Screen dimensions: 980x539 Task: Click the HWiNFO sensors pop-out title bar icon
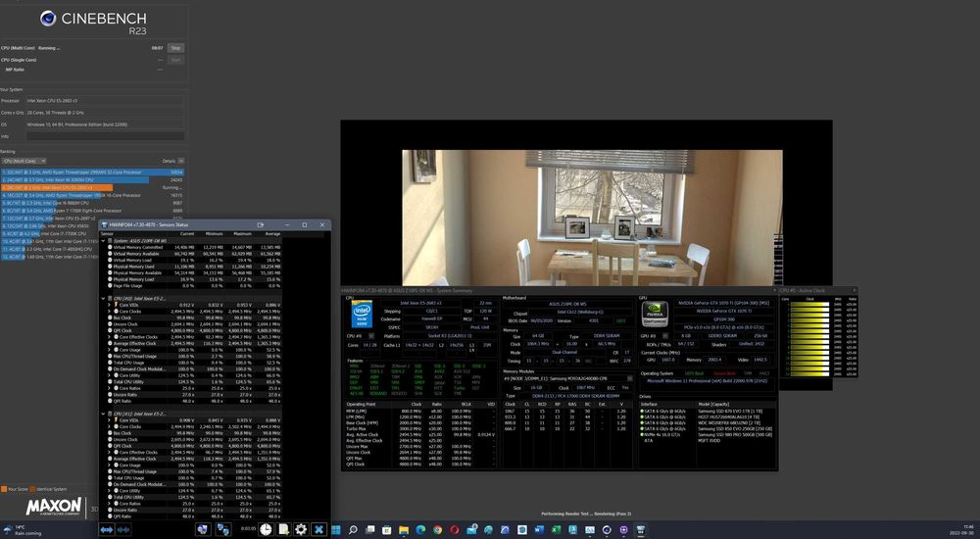click(x=261, y=225)
